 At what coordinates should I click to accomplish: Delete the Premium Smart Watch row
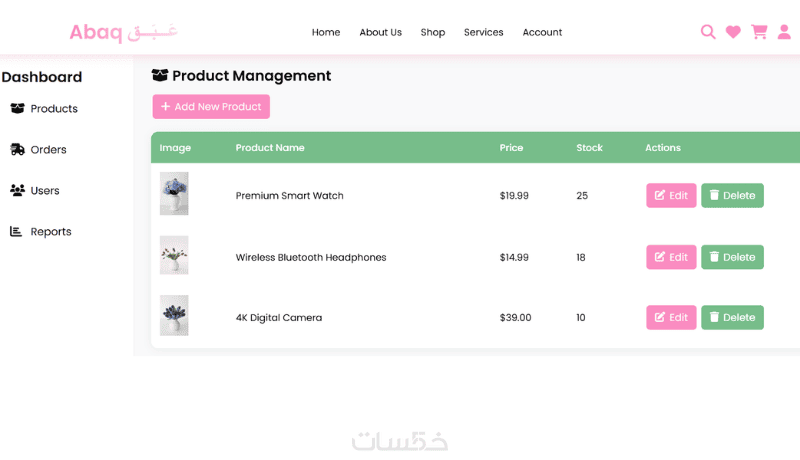coord(732,195)
